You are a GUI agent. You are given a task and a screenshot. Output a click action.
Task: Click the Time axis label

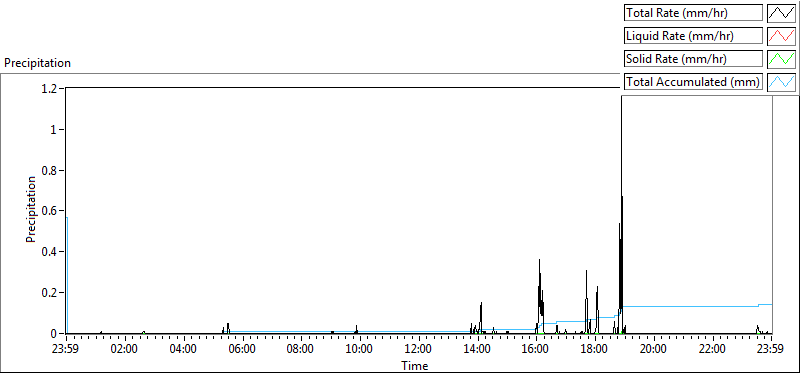(415, 365)
